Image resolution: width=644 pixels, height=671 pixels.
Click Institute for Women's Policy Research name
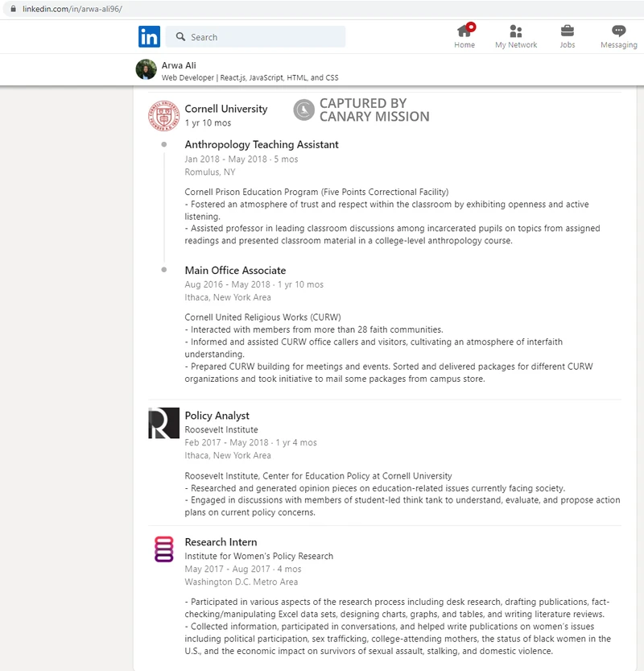(x=258, y=556)
